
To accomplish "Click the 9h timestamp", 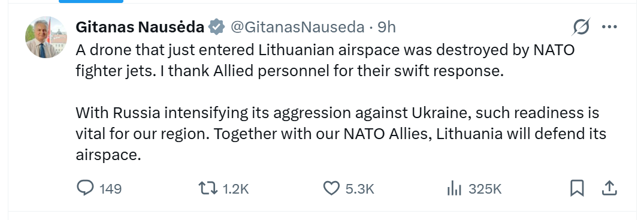I will (386, 27).
